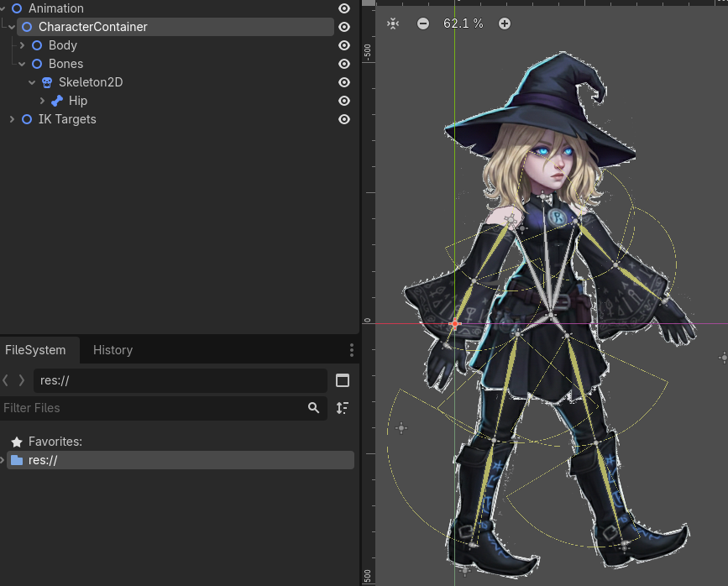Click the Filter Files search field
Screen dimensions: 728x586
pos(151,408)
